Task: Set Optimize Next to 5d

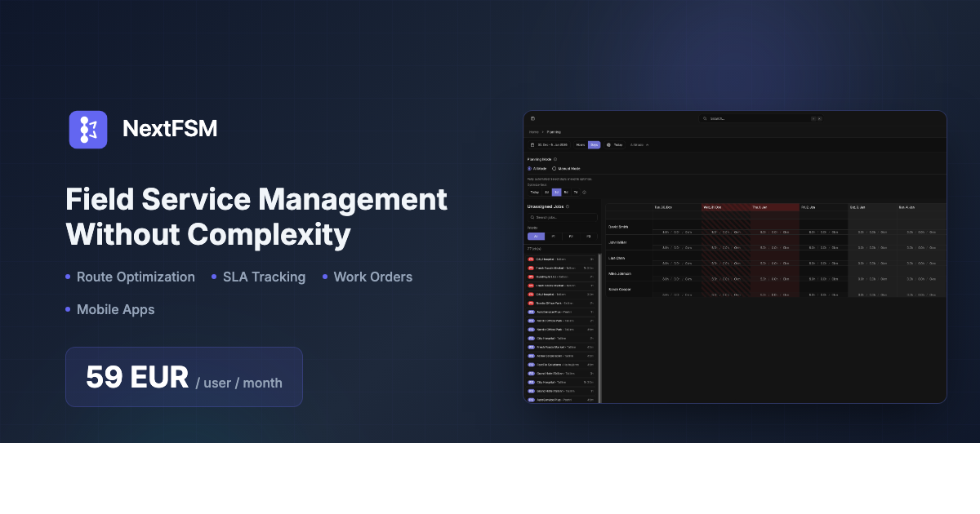Action: pyautogui.click(x=566, y=193)
